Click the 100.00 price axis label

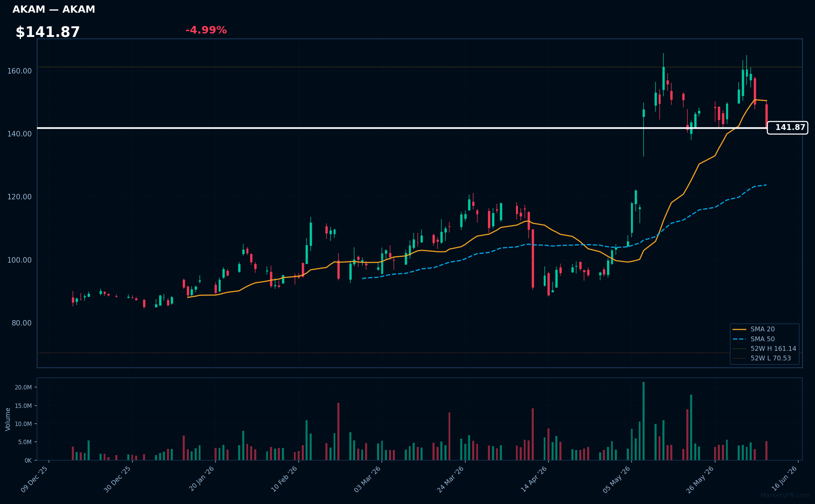pos(20,260)
